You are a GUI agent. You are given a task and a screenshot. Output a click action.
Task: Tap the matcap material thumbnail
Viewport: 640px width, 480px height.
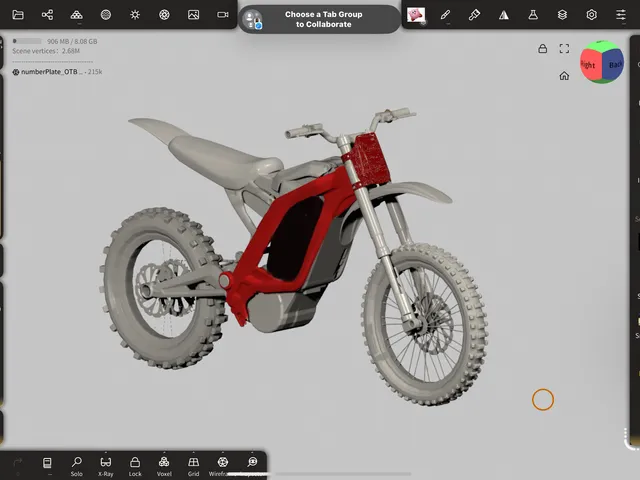(x=416, y=15)
